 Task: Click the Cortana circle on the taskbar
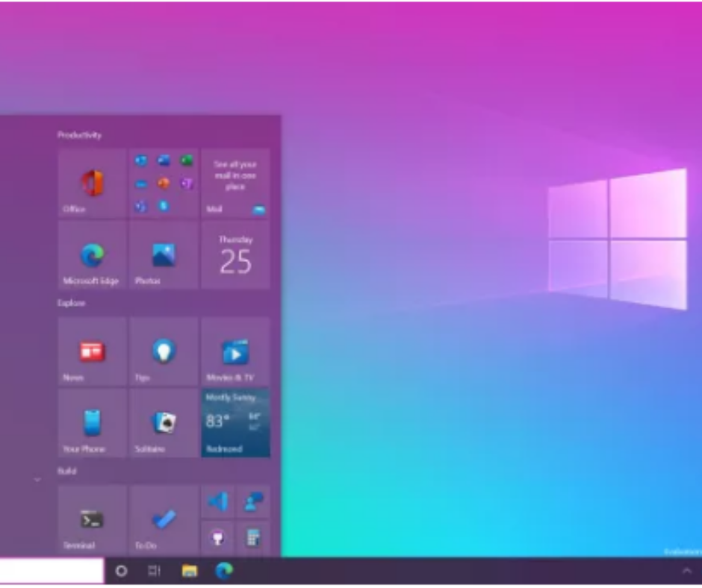pyautogui.click(x=121, y=571)
